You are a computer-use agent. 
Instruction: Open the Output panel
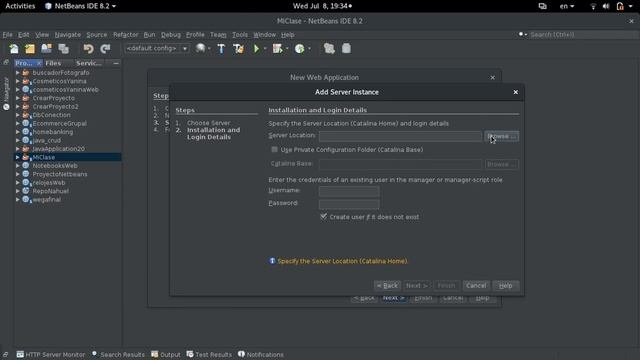166,354
